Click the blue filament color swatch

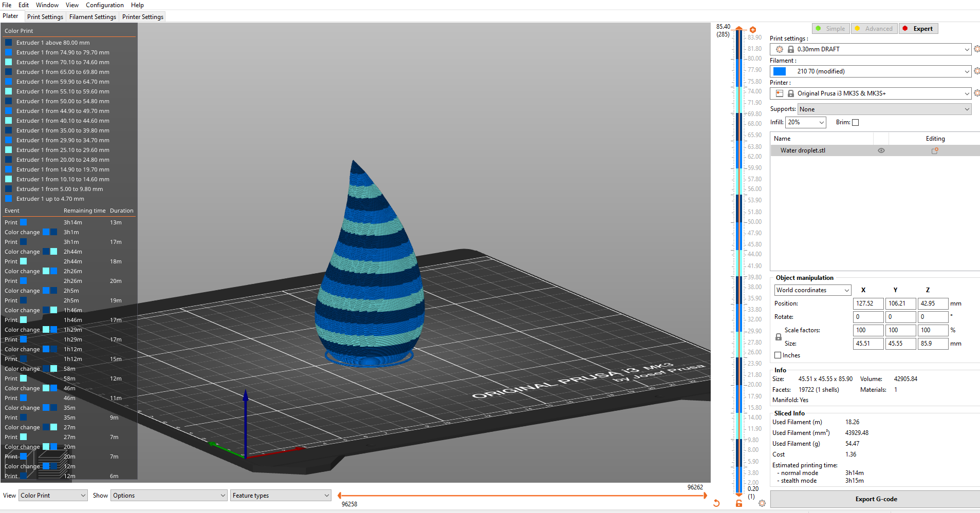[x=780, y=71]
